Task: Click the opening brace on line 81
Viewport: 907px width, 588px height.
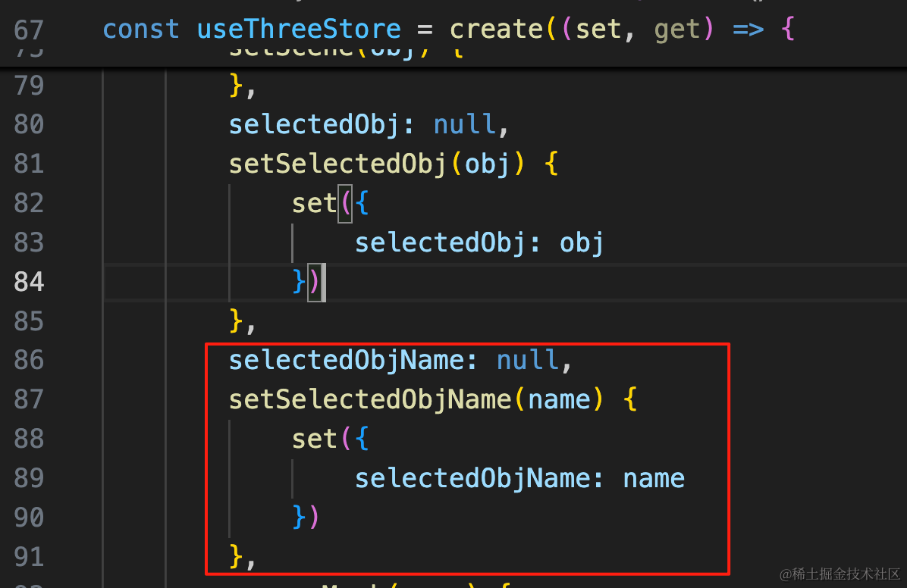Action: 551,164
